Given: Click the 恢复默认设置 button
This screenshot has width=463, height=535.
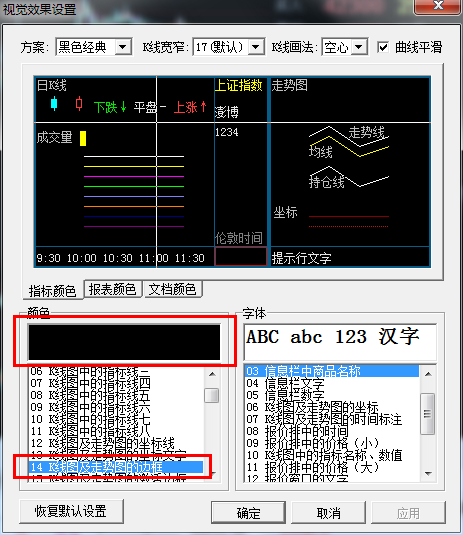Looking at the screenshot, I should 71,511.
